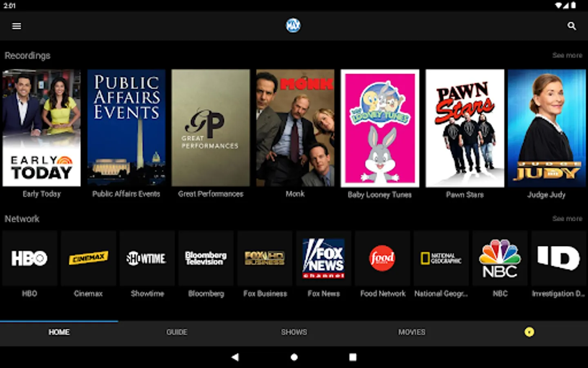Click the Food Network label text
588x368 pixels.
coord(383,294)
